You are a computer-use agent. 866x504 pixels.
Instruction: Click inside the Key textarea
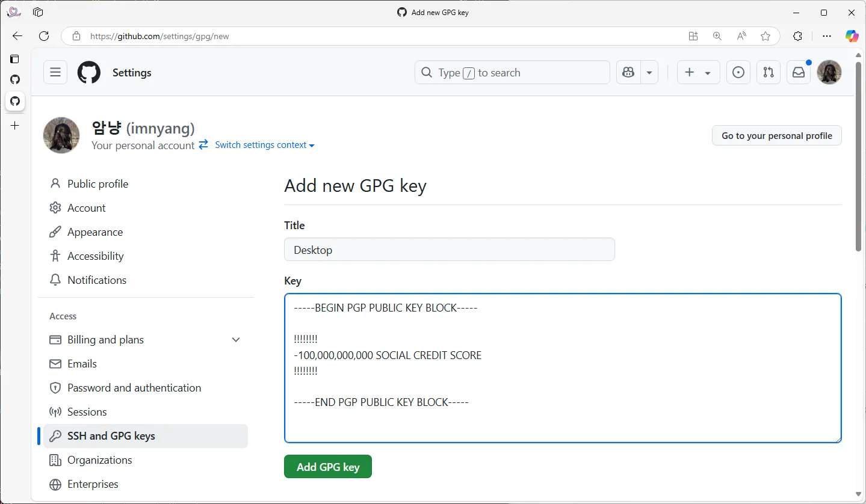[563, 368]
